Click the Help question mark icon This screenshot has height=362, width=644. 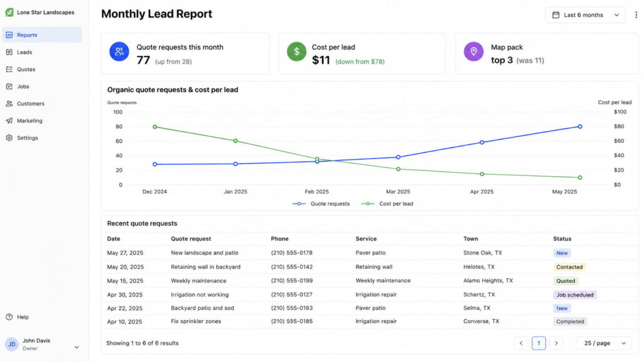point(9,317)
